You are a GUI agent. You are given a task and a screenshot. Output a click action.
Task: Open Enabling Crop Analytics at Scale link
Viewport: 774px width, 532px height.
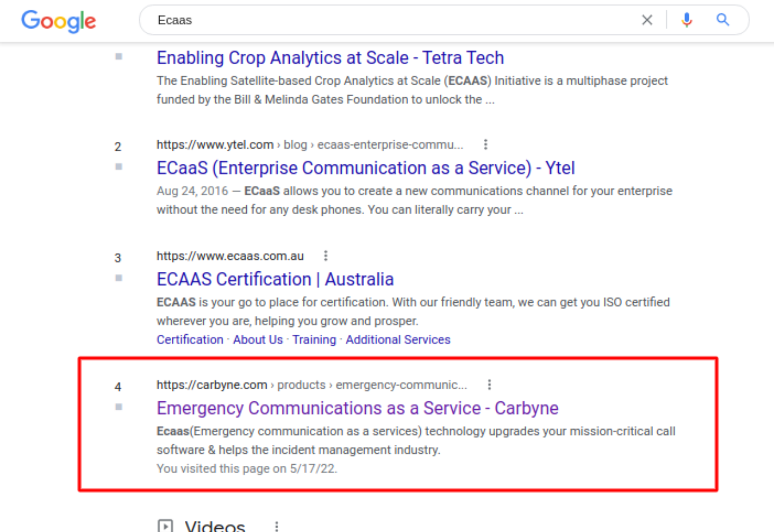[x=330, y=58]
